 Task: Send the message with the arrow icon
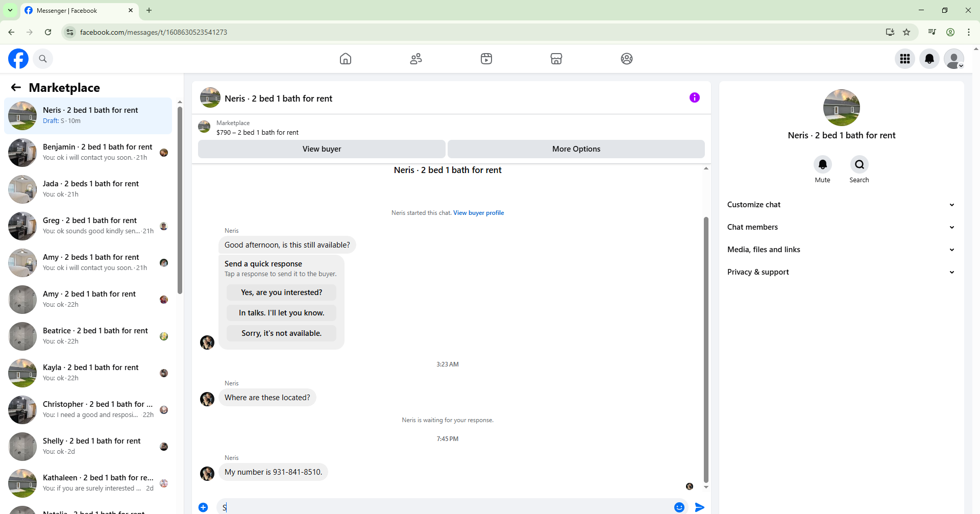tap(700, 507)
